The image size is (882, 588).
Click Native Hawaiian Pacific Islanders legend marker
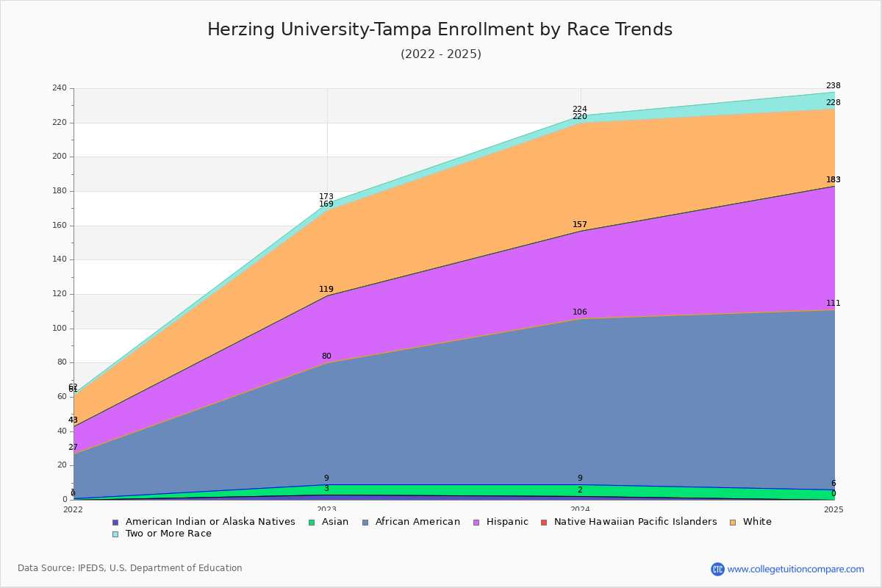(544, 522)
